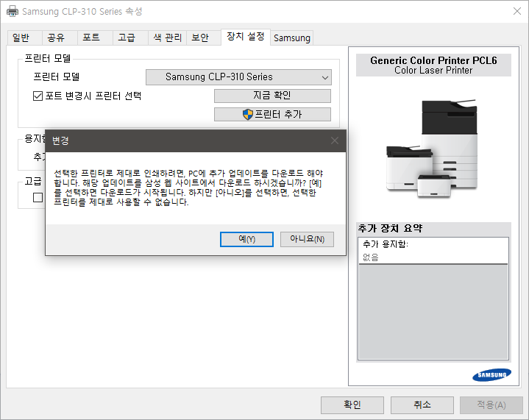
Task: Toggle the 포트 변경시 프린터 선택 checkbox
Action: [38, 96]
